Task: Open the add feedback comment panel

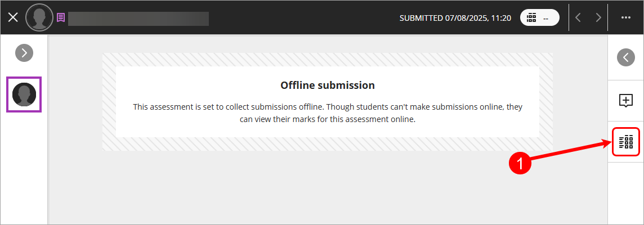Action: click(x=625, y=101)
